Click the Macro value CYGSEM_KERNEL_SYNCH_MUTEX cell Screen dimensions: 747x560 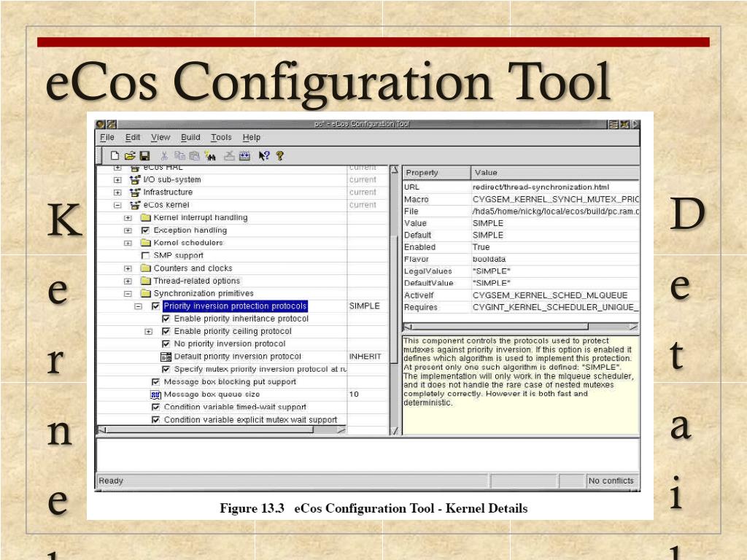coord(555,199)
